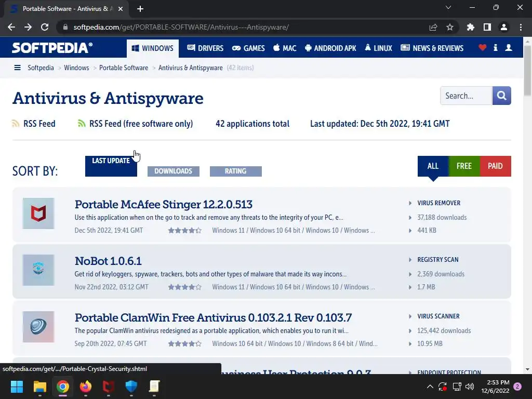Close the Portable Software tab
Image resolution: width=532 pixels, height=399 pixels.
[121, 9]
